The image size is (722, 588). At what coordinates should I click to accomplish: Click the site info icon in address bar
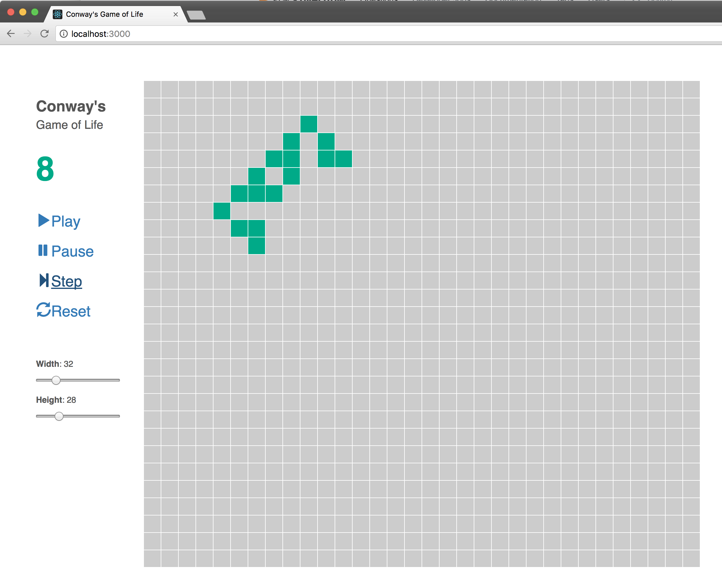pos(64,34)
